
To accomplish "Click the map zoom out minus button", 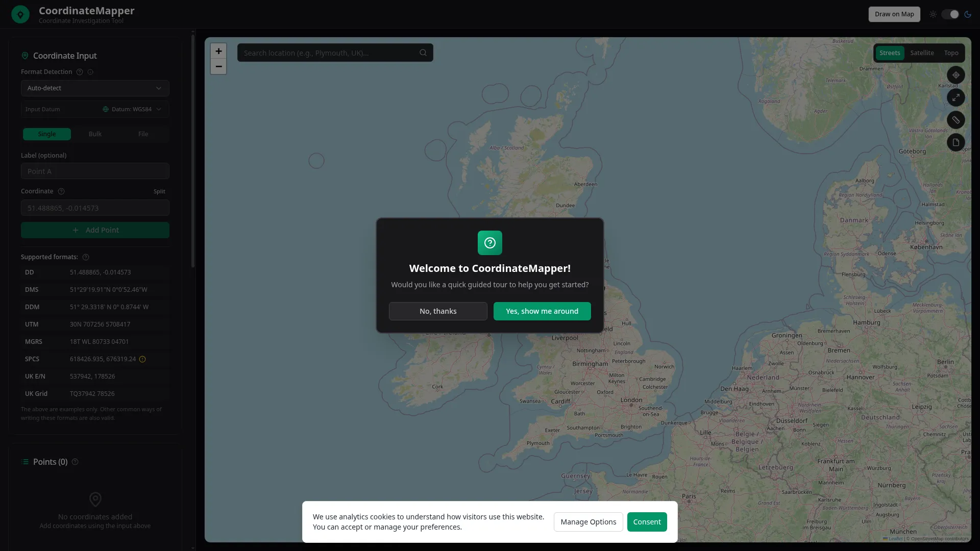I will pyautogui.click(x=218, y=67).
